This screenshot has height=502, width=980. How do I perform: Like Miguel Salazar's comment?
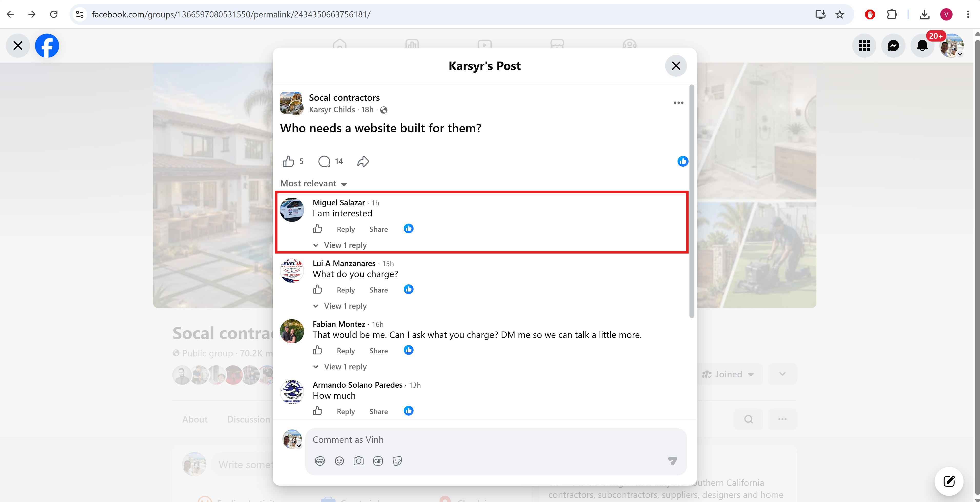point(317,228)
